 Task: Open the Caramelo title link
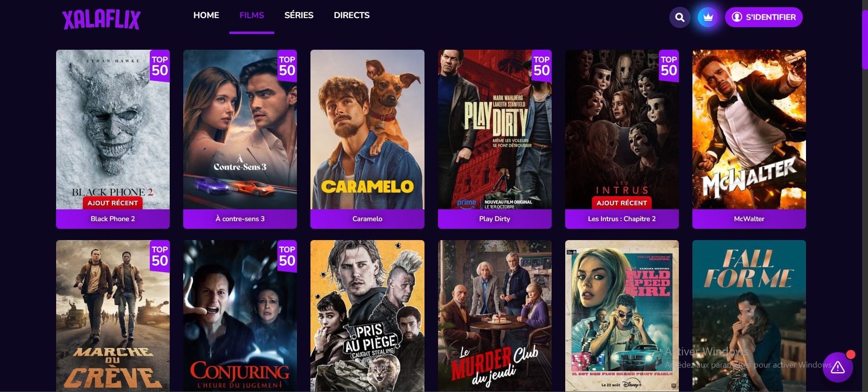367,219
